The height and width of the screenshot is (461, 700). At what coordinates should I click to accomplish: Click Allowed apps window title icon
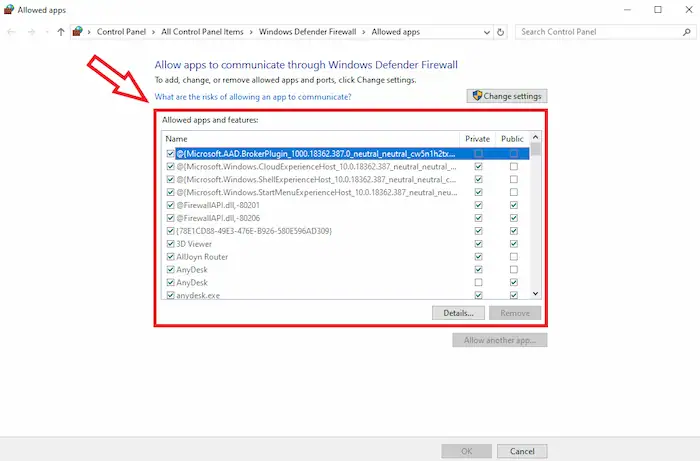9,9
